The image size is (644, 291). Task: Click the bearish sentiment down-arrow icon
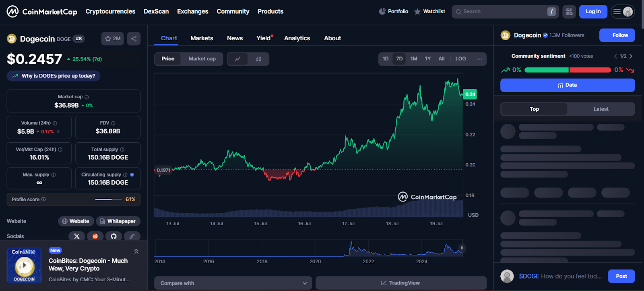click(x=630, y=70)
